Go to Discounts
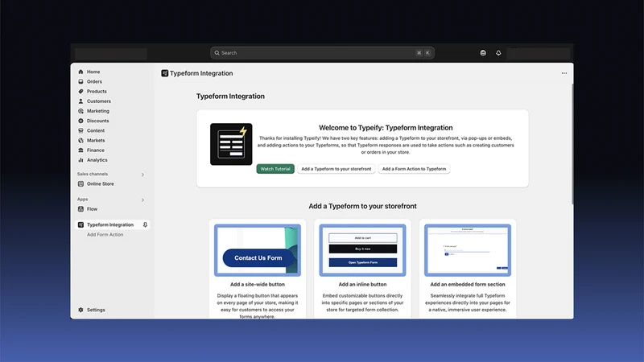 (x=97, y=121)
